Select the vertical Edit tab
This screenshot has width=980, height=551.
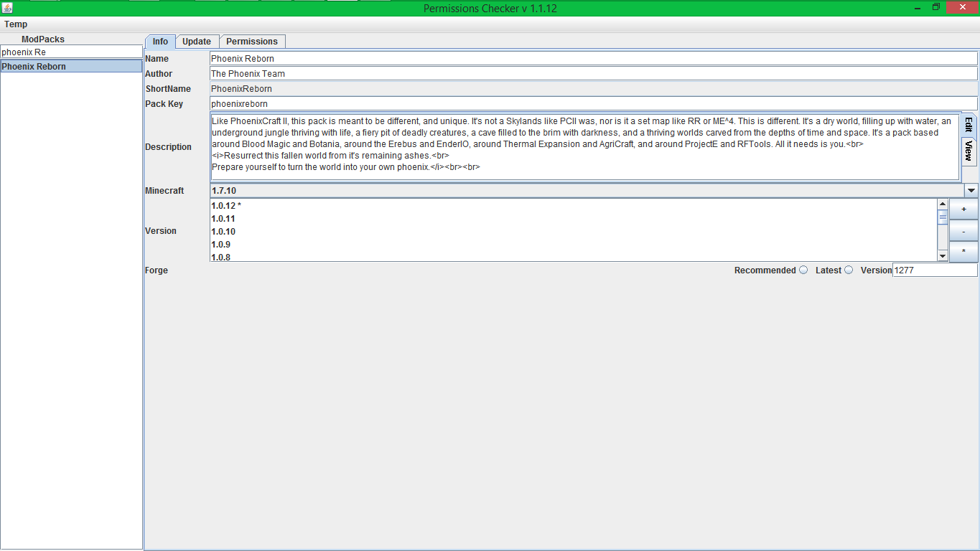(969, 124)
